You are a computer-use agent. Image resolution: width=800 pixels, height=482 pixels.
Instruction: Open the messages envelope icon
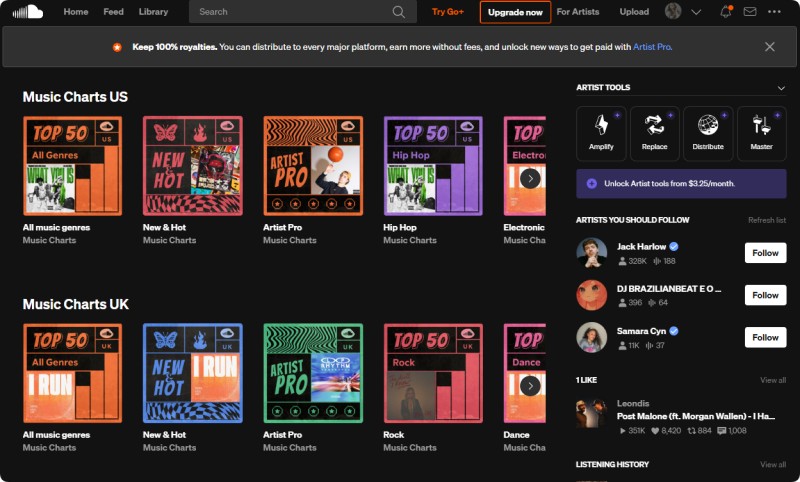[x=749, y=12]
